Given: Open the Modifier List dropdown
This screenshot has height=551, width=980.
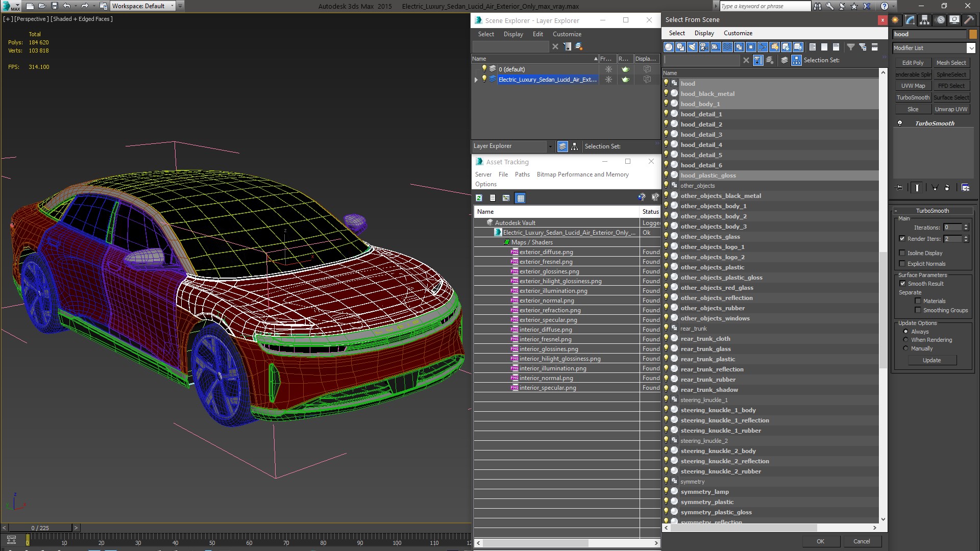Looking at the screenshot, I should [x=971, y=48].
